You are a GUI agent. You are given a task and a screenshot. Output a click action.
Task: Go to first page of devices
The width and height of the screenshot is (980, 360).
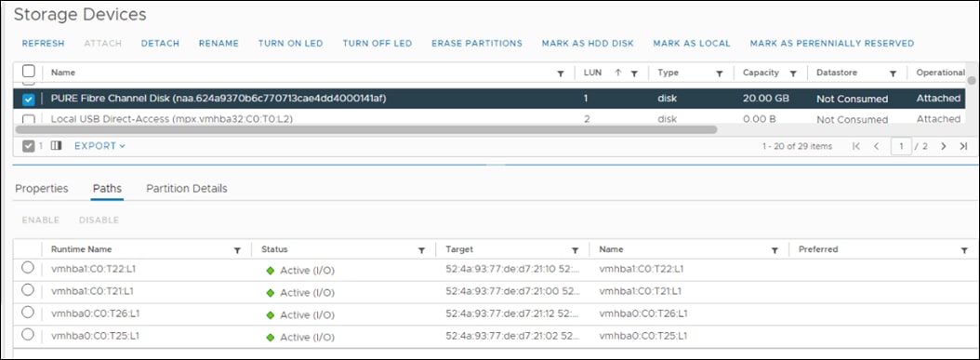pos(856,146)
